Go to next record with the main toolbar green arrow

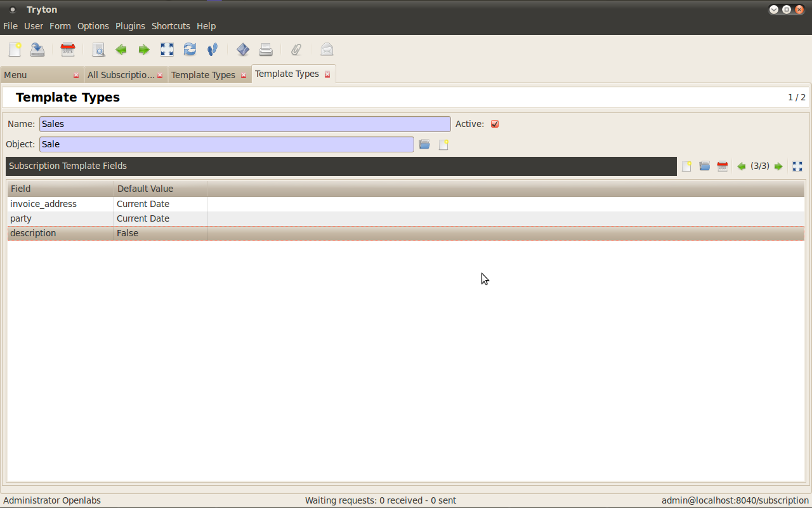[144, 50]
